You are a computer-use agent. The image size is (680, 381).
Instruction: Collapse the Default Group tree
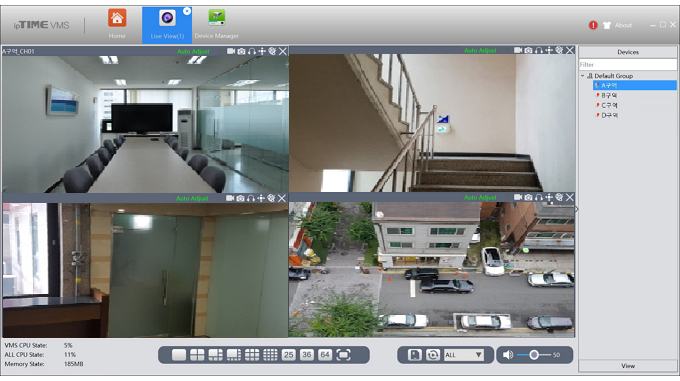[x=582, y=75]
